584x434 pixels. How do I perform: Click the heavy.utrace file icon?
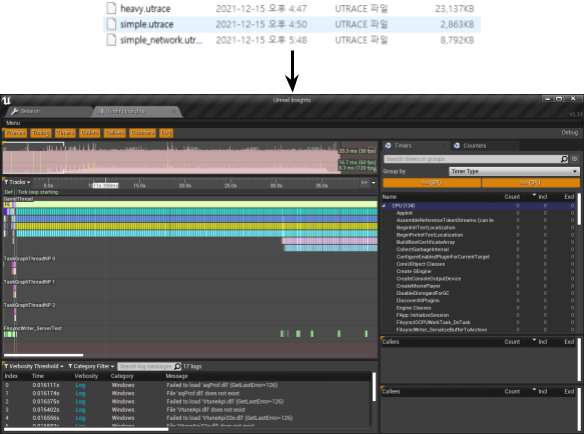pos(111,8)
